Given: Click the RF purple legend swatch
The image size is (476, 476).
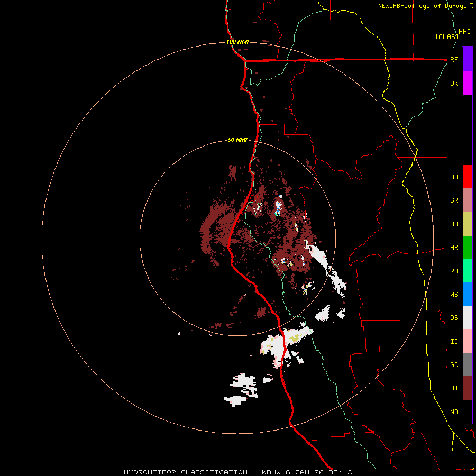Looking at the screenshot, I should pos(467,59).
